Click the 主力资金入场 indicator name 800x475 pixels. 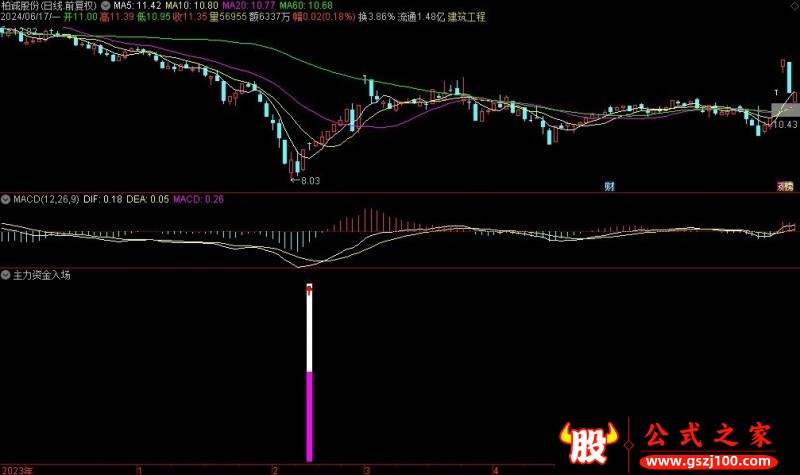coord(41,275)
